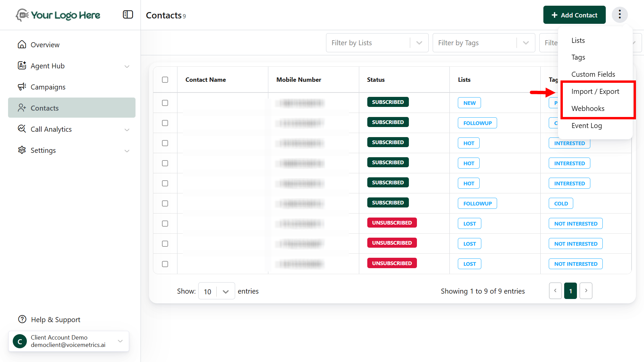
Task: Click the Contact Name column header
Action: (206, 80)
